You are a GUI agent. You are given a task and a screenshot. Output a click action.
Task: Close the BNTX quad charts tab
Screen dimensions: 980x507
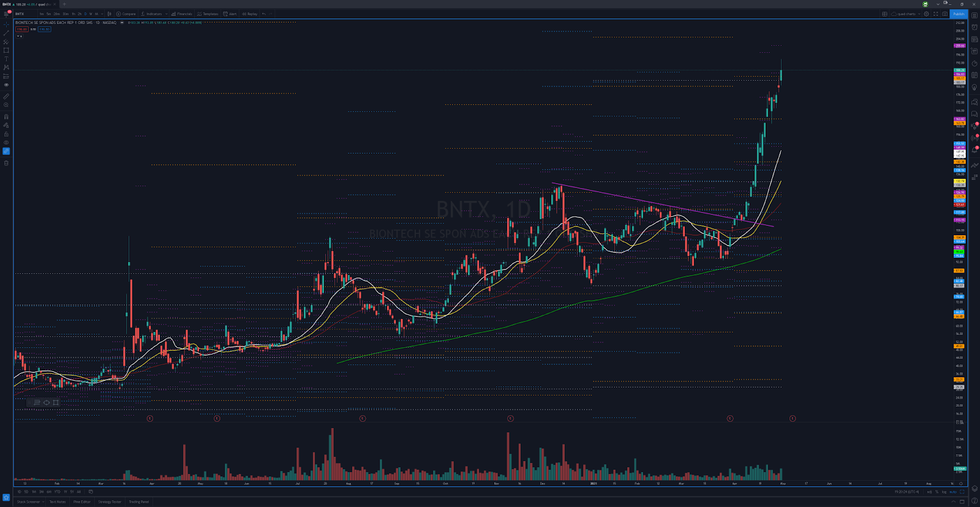tap(55, 4)
